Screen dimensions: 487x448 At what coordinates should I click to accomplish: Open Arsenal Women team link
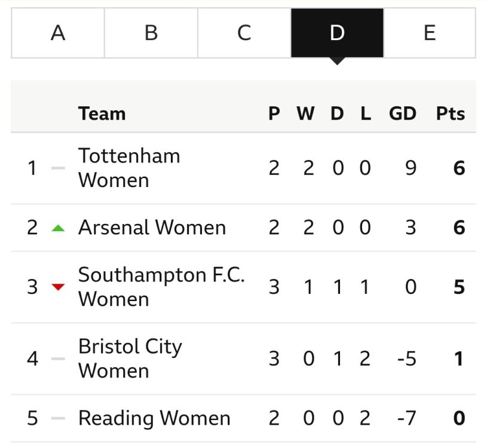click(x=152, y=228)
